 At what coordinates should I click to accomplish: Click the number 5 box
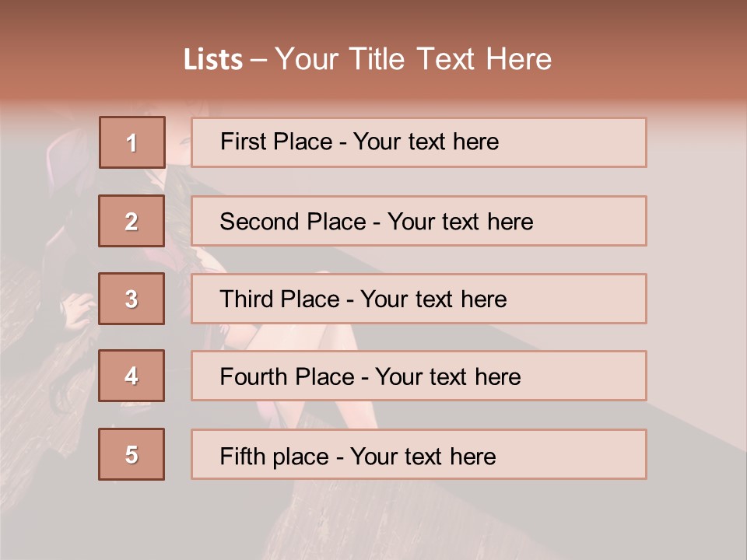point(132,454)
